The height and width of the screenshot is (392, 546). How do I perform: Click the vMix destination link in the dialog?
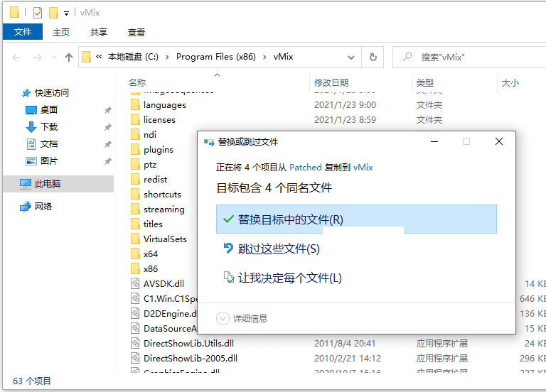click(x=363, y=168)
